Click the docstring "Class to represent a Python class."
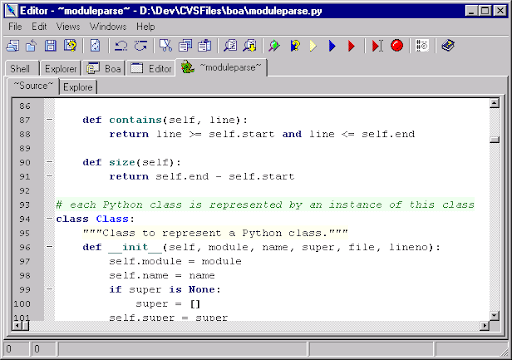 point(215,233)
